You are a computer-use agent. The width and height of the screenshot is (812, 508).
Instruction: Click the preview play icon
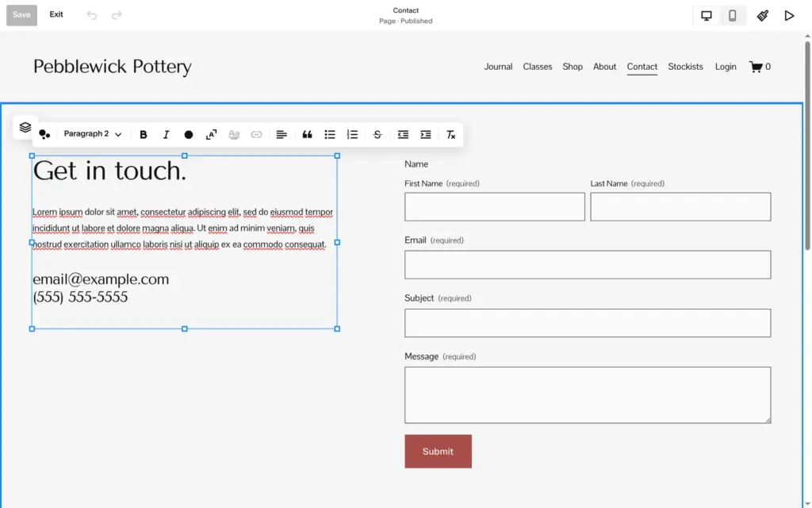pyautogui.click(x=789, y=16)
